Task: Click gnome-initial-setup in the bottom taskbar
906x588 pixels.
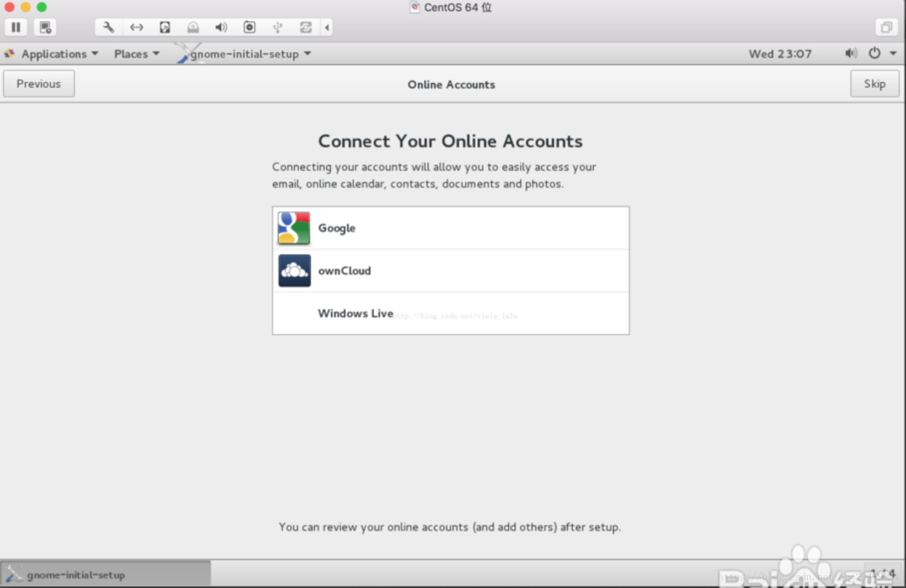Action: click(x=105, y=574)
